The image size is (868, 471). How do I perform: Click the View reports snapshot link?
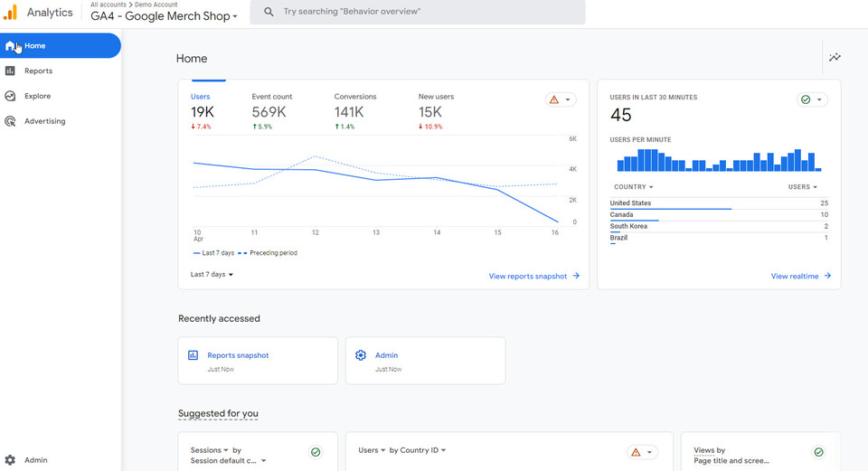tap(533, 276)
